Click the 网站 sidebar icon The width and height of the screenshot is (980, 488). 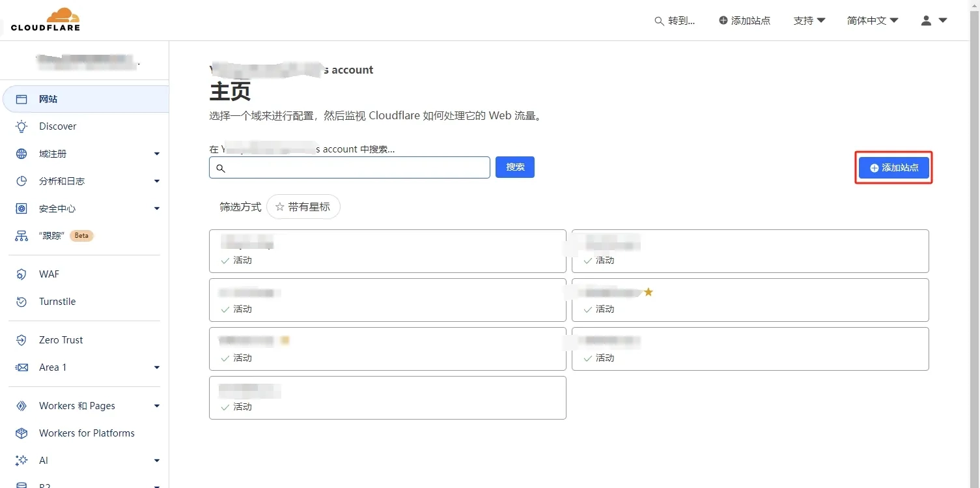click(21, 99)
